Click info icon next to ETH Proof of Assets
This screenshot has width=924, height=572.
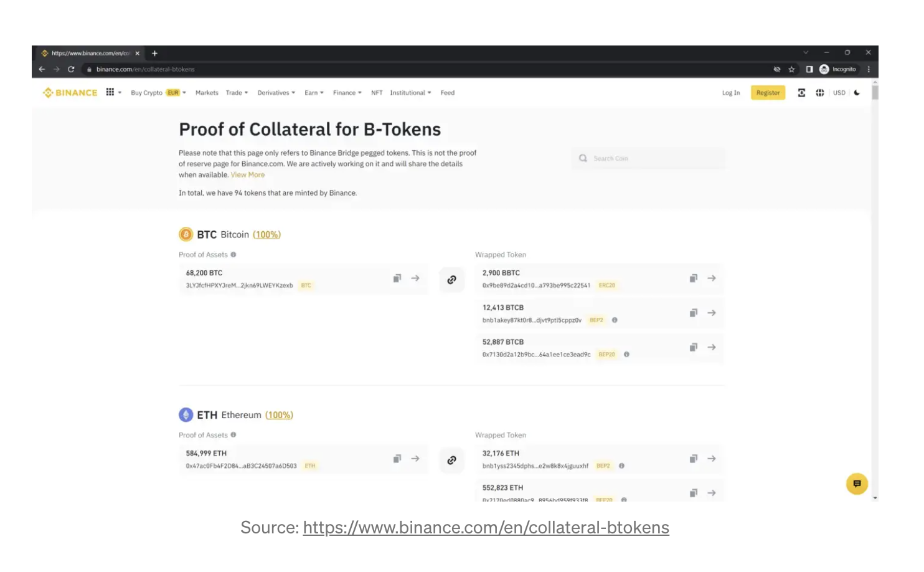click(x=233, y=435)
